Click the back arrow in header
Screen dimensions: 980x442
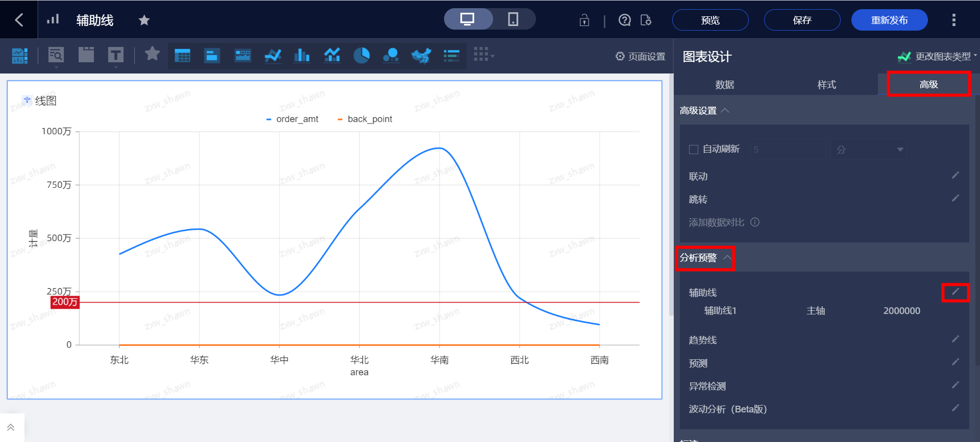[x=19, y=20]
